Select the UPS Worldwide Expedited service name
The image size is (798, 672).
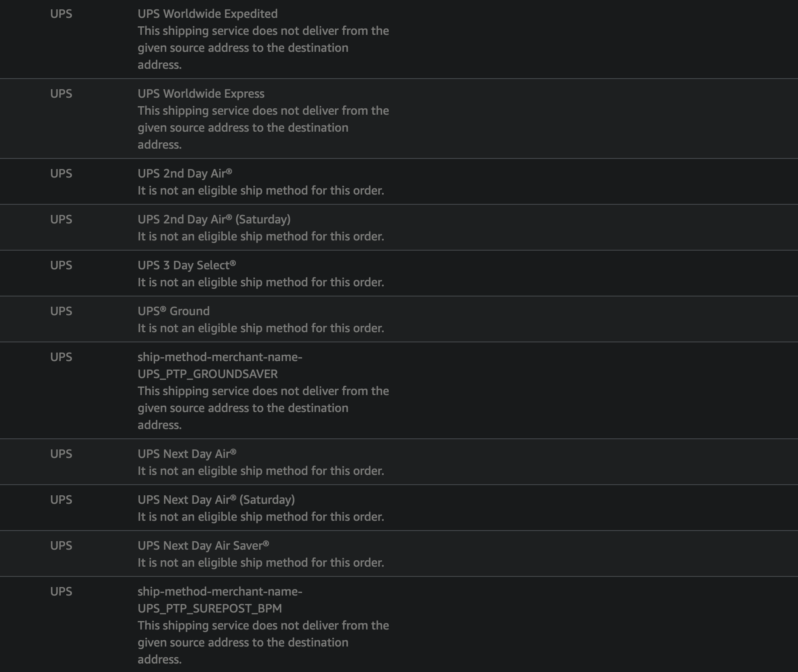click(x=207, y=14)
